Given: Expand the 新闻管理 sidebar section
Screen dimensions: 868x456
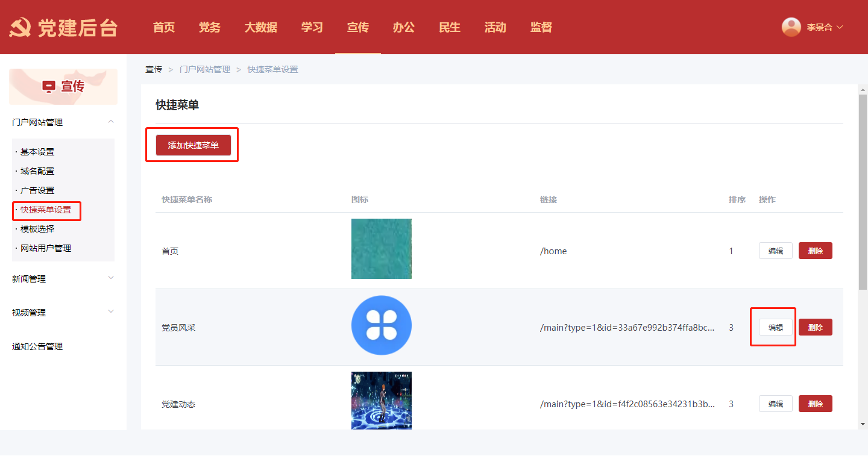Looking at the screenshot, I should click(110, 278).
